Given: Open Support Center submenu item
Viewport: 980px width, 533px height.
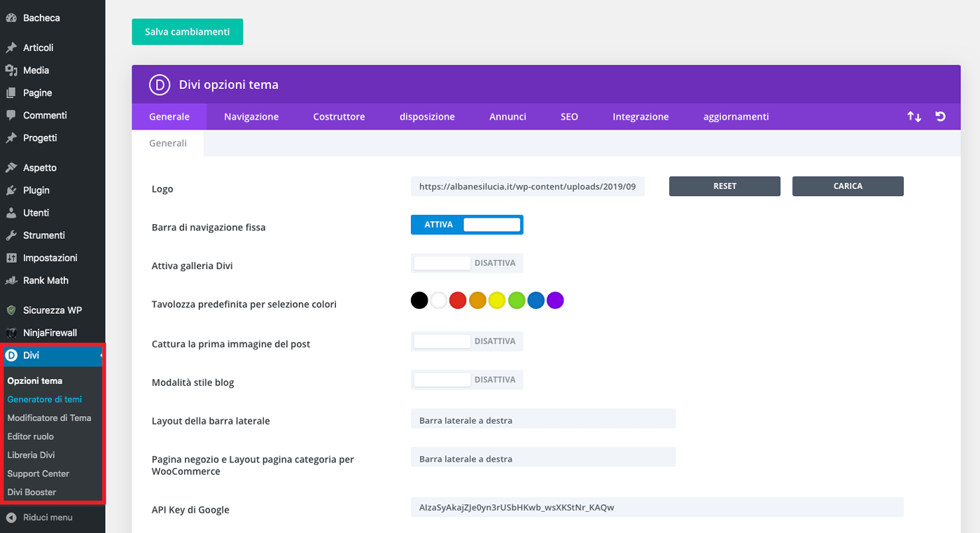Looking at the screenshot, I should click(38, 473).
